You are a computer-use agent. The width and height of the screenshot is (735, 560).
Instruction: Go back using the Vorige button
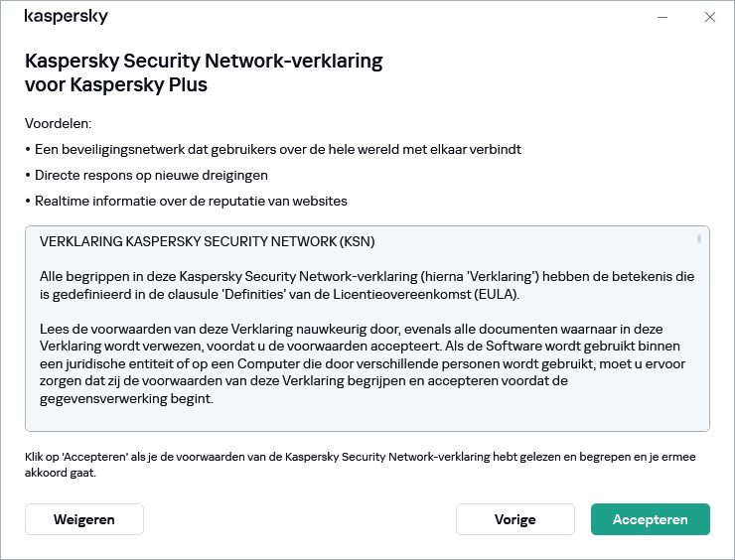[x=514, y=519]
